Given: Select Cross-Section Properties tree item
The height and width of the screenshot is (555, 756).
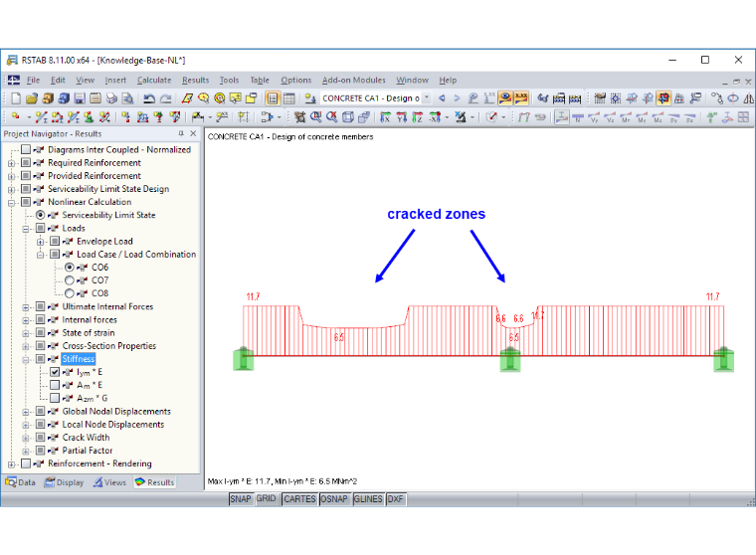Looking at the screenshot, I should 109,346.
